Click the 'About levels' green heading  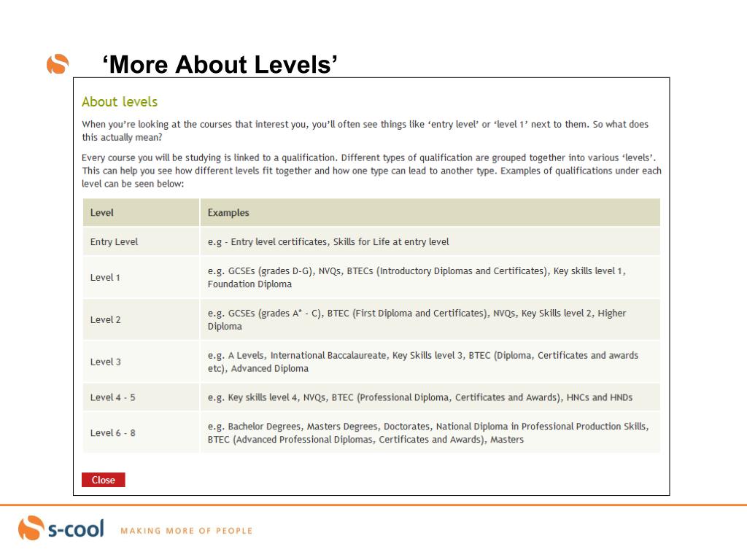coord(120,102)
